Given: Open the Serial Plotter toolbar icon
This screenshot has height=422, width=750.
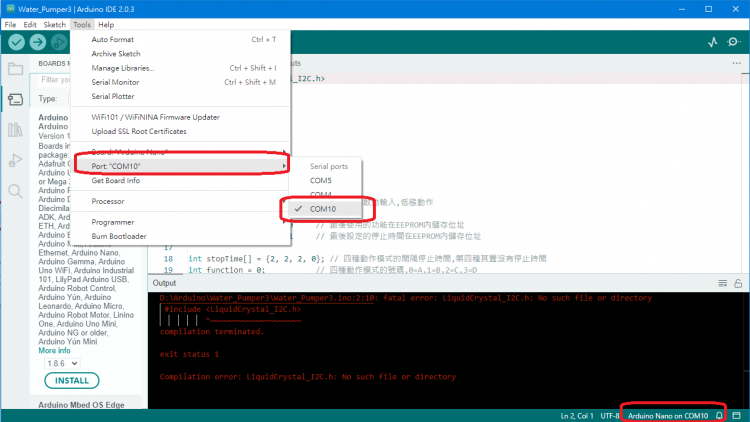Looking at the screenshot, I should [x=713, y=43].
